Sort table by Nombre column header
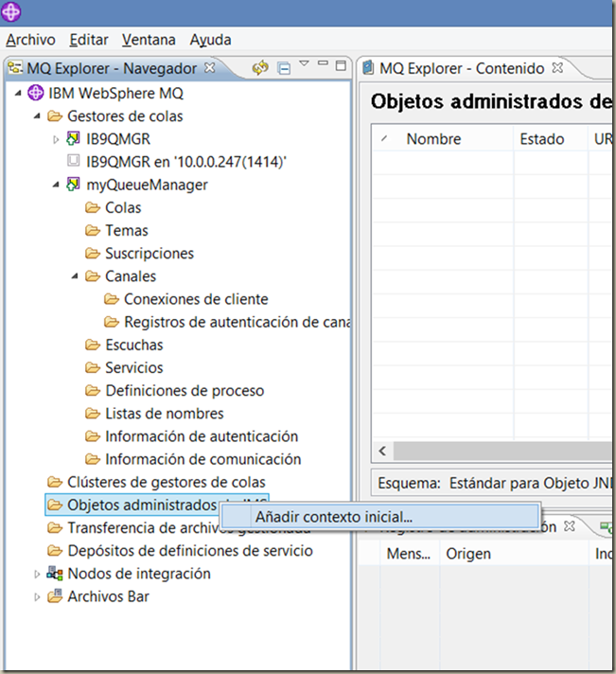Viewport: 616px width, 674px height. 443,138
